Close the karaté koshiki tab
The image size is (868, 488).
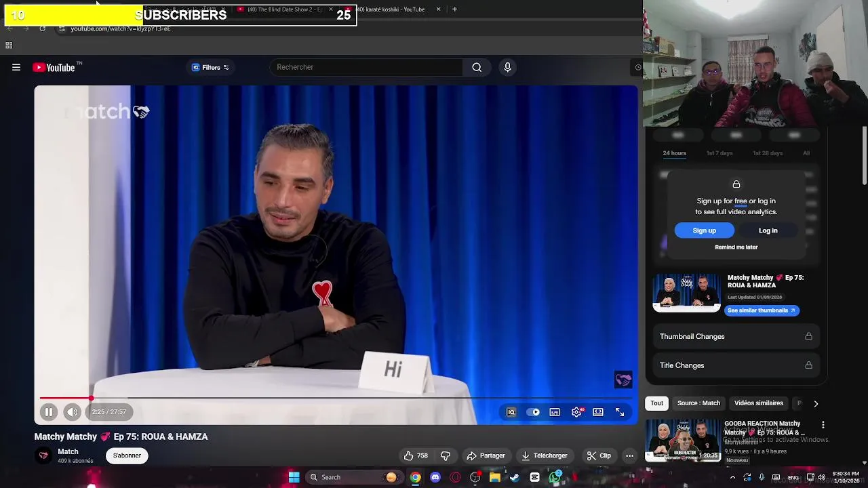[438, 9]
